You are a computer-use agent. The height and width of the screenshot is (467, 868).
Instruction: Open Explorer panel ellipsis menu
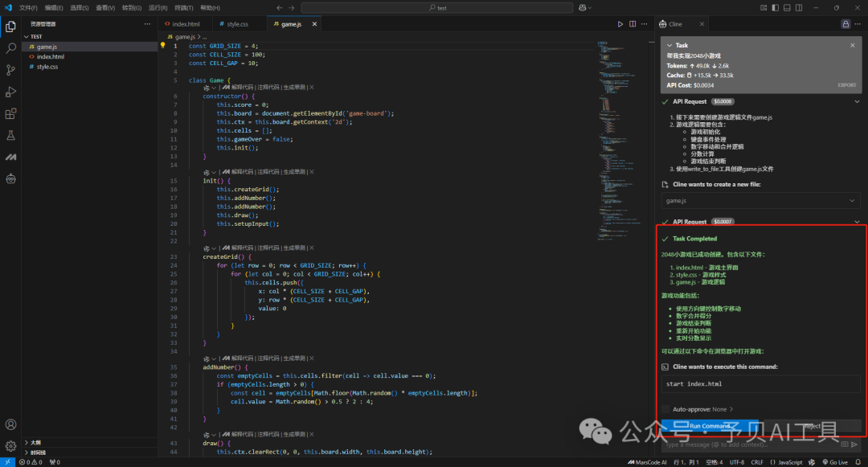coord(147,24)
